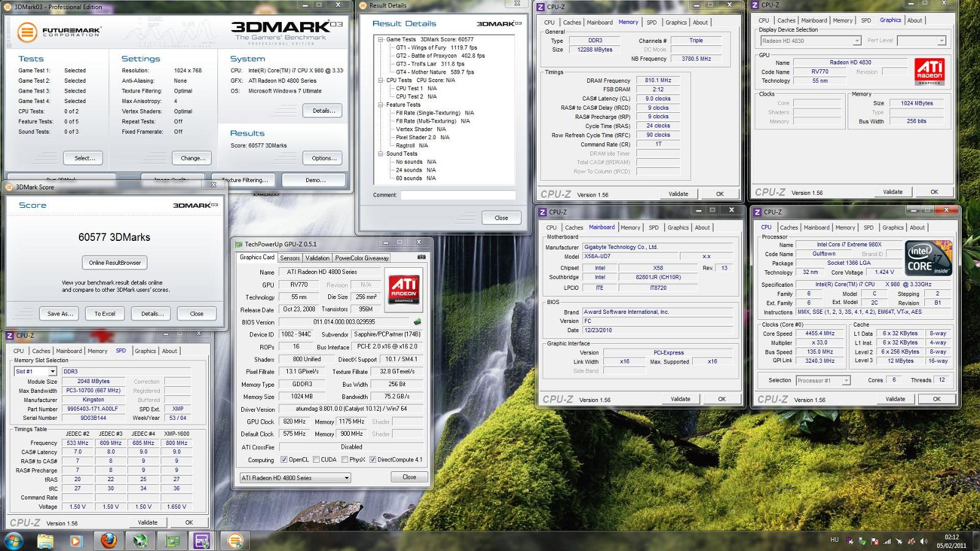Open the Validation tab in GPU-Z

click(317, 258)
